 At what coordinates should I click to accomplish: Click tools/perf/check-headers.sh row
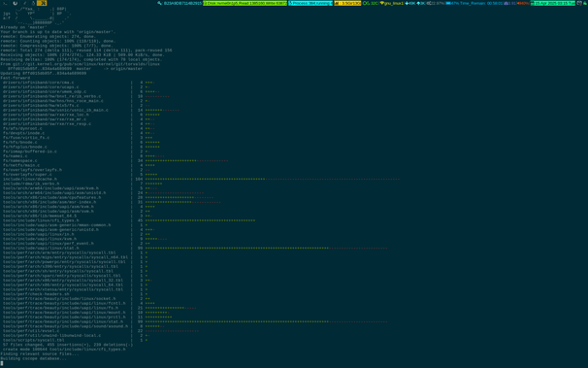76,294
